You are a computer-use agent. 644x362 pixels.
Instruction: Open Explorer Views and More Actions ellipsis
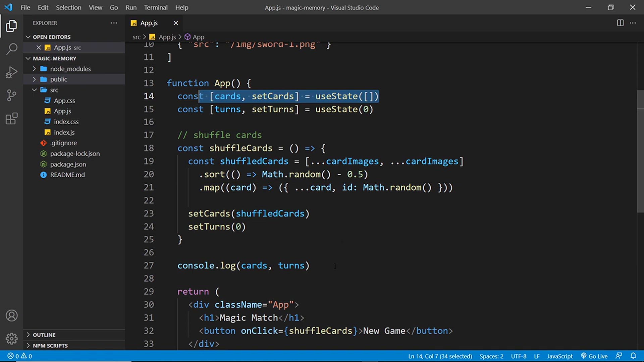pos(114,23)
